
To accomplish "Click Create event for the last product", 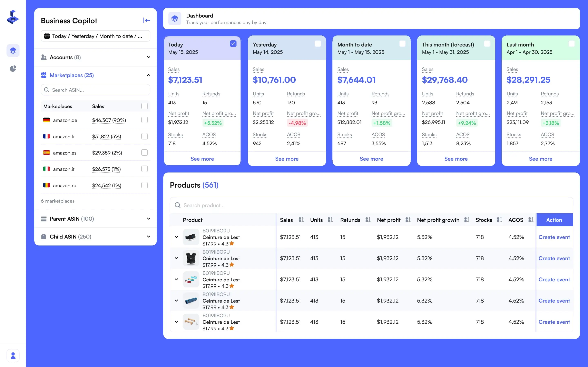I will pos(554,322).
